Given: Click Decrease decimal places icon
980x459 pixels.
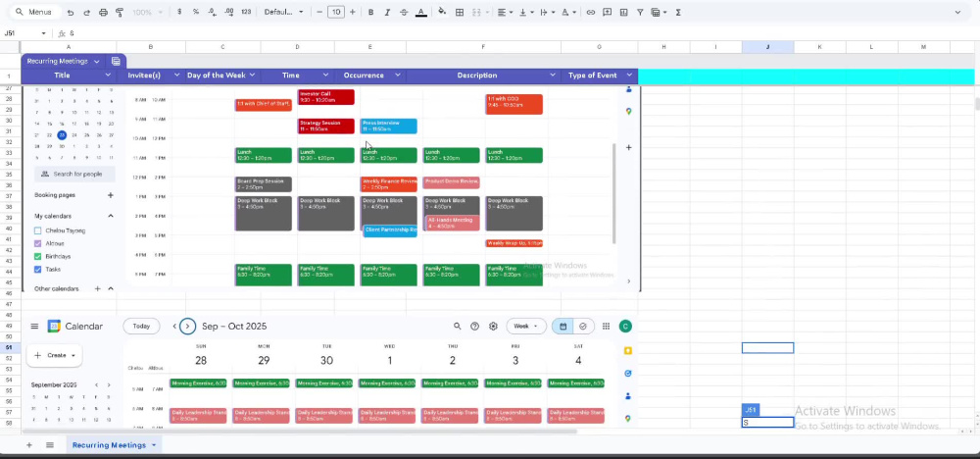Looking at the screenshot, I should (x=212, y=12).
